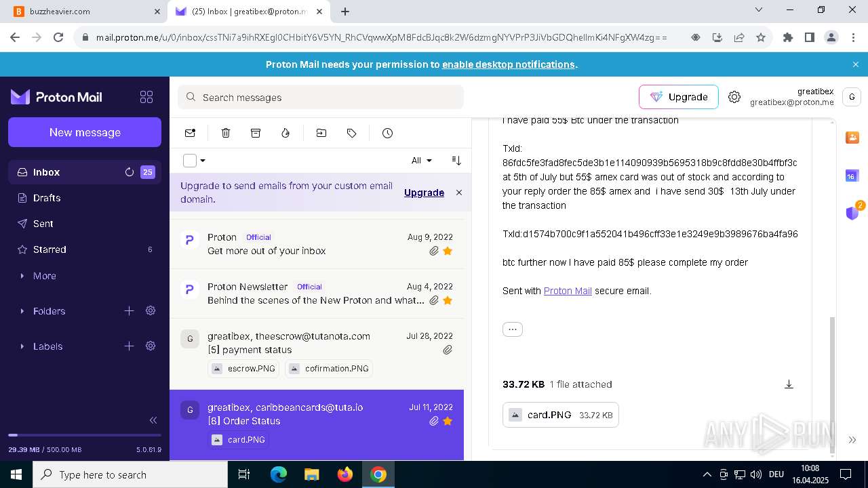The image size is (868, 488).
Task: Open the settings gear in header
Action: pos(734,97)
